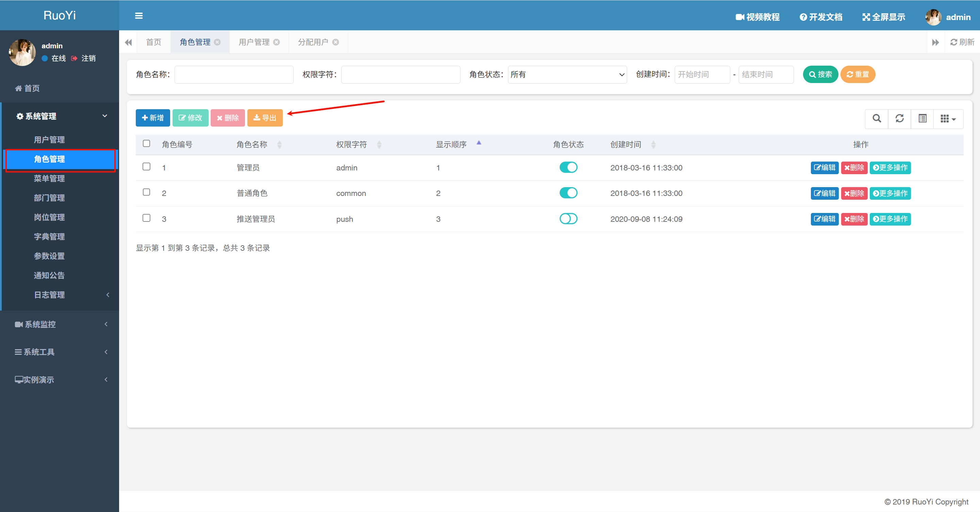Click the 全屏显示 fullscreen icon

click(866, 17)
